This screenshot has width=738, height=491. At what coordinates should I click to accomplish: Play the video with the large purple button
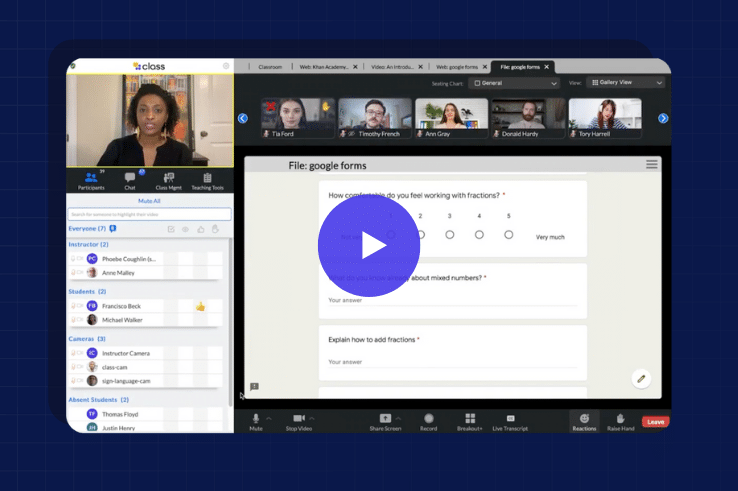(x=369, y=245)
